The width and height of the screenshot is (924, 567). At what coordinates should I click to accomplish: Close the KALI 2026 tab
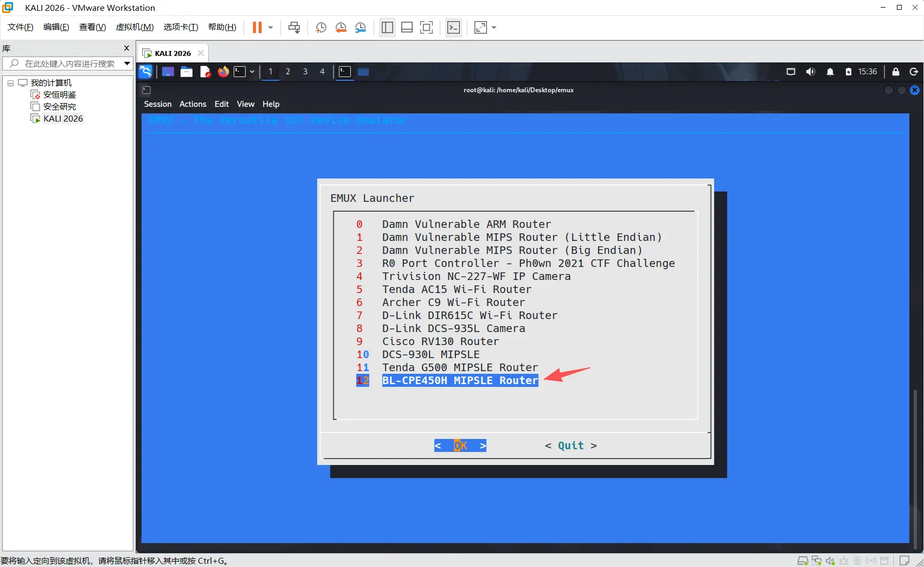coord(201,53)
